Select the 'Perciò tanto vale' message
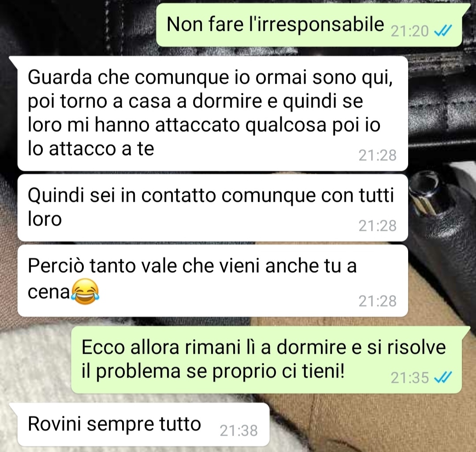The image size is (476, 452). pos(212,281)
